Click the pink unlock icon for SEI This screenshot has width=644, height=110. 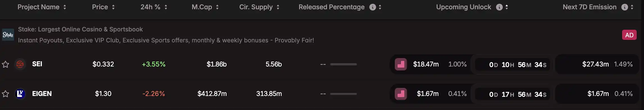[x=401, y=65]
